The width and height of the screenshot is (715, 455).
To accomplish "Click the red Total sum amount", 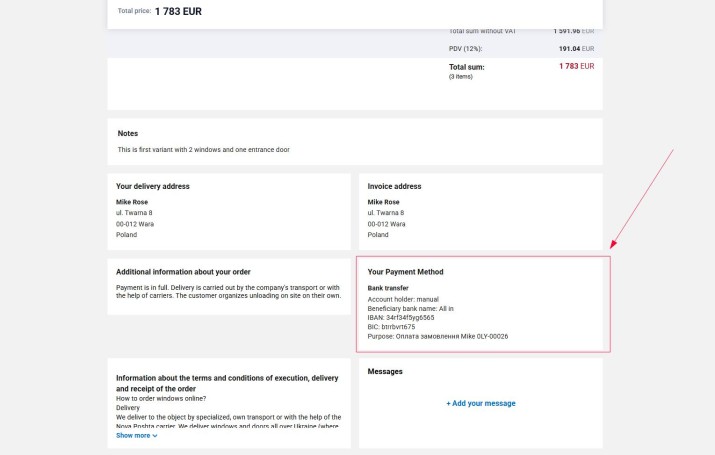I will coord(576,67).
